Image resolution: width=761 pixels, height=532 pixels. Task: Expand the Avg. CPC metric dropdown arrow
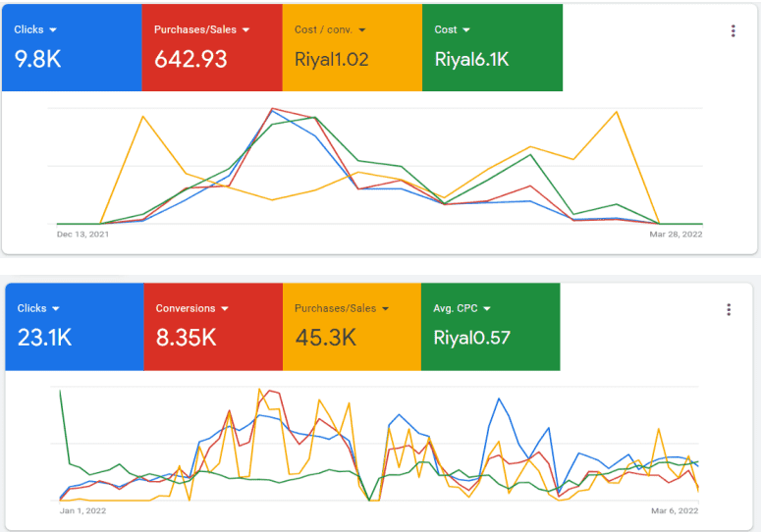(x=487, y=308)
